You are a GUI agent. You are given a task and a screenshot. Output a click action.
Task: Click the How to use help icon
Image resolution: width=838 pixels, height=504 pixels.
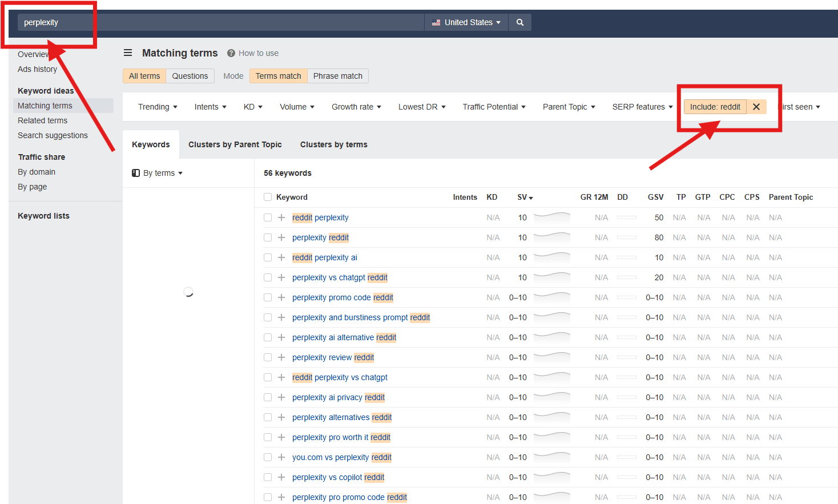pos(231,53)
